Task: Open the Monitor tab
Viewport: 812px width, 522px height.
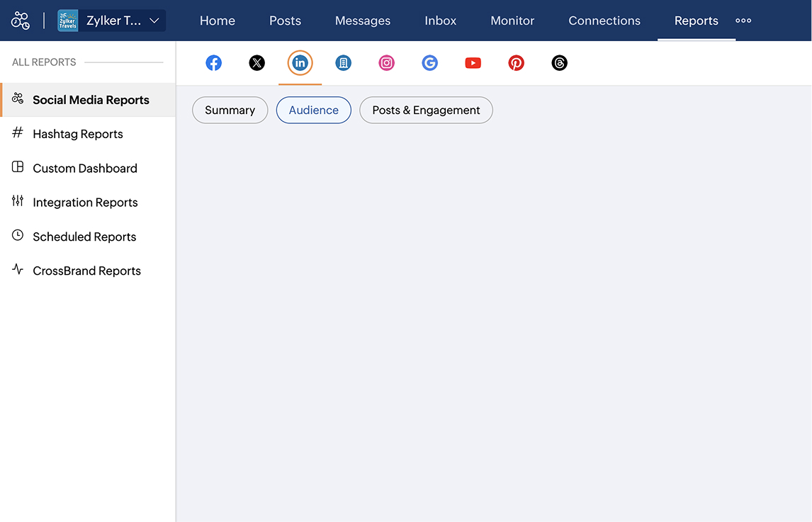Action: 512,21
